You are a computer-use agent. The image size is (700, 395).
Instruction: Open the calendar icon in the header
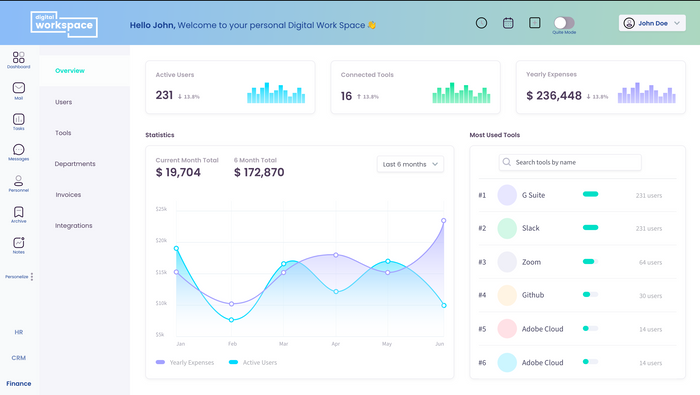pos(508,23)
